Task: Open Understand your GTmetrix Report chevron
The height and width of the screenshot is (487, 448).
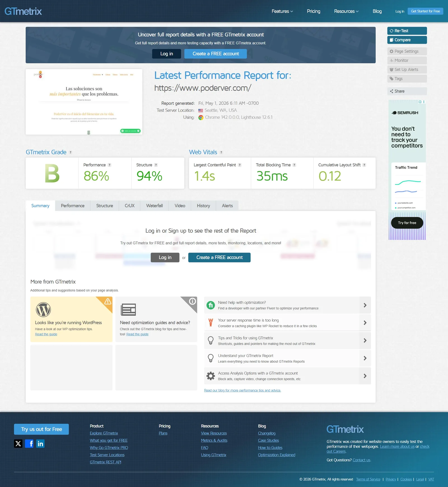Action: click(x=365, y=358)
